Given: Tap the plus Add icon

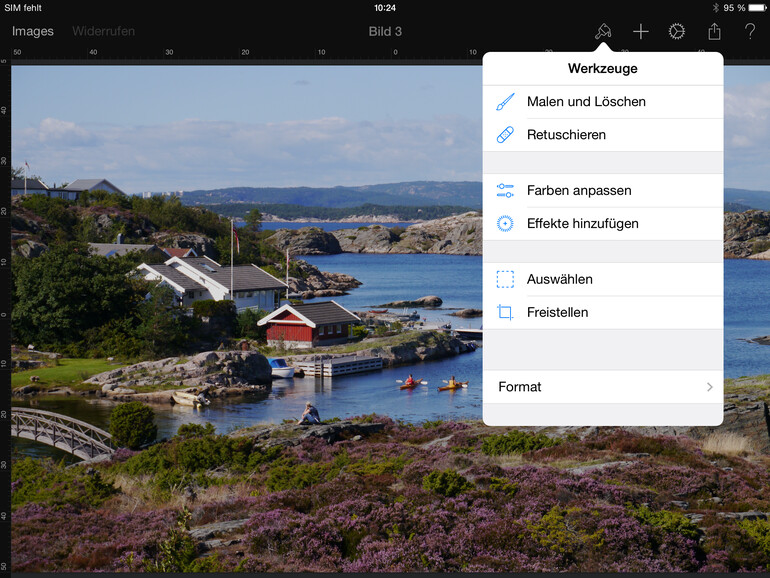Looking at the screenshot, I should tap(640, 32).
